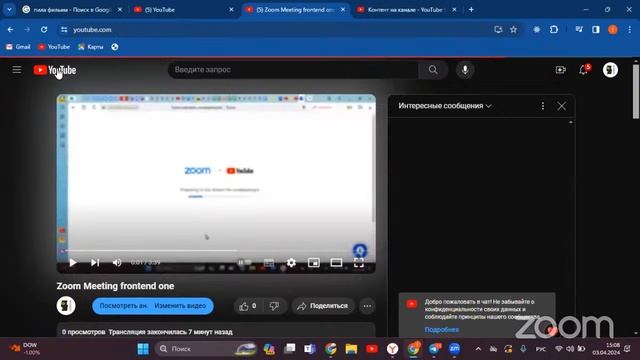Show hidden system tray icons

click(x=478, y=349)
